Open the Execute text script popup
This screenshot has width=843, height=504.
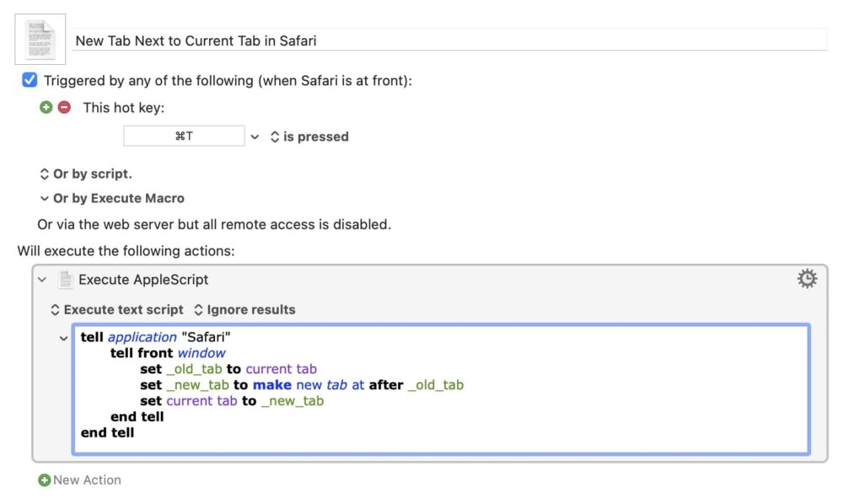click(x=117, y=309)
